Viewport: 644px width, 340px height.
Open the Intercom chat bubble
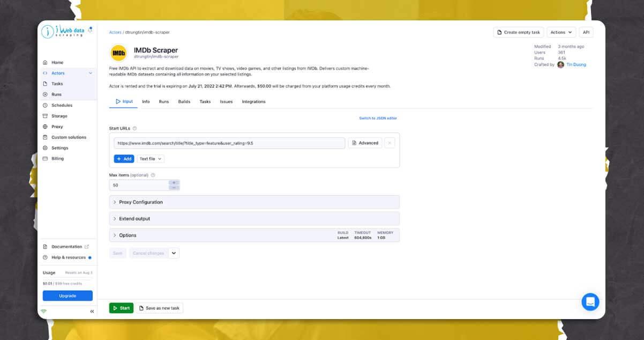[x=590, y=302]
